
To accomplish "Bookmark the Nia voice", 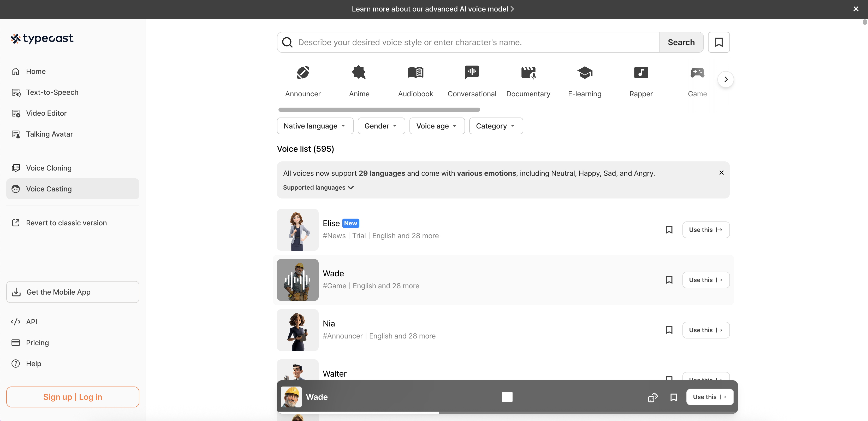I will [x=669, y=330].
